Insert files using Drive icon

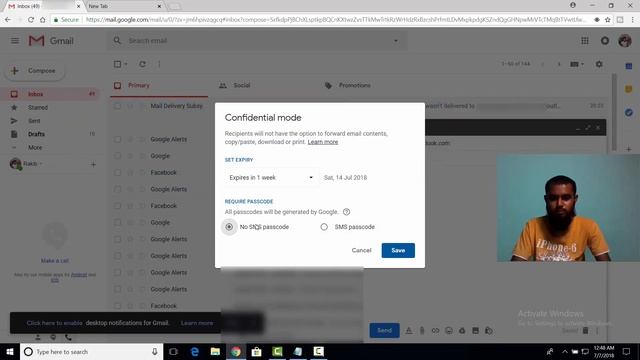point(462,331)
